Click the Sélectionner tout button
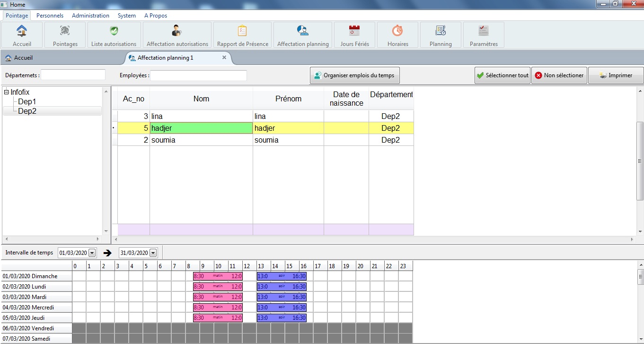The image size is (644, 344). [x=502, y=75]
